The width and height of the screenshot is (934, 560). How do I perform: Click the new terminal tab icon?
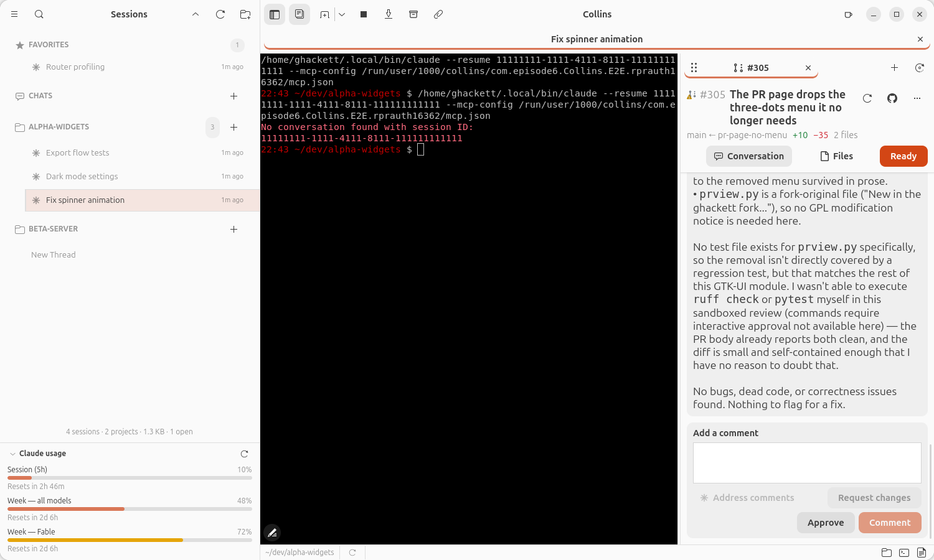pyautogui.click(x=324, y=14)
